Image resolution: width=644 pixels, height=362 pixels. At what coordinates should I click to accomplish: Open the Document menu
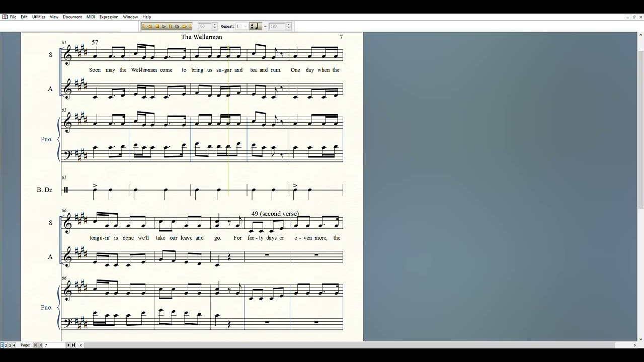pyautogui.click(x=72, y=17)
